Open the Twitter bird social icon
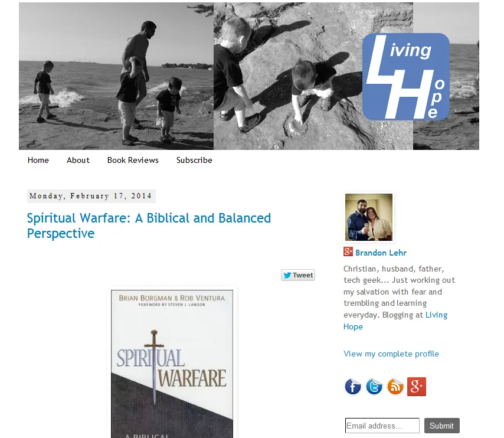Image resolution: width=504 pixels, height=438 pixels. click(x=374, y=386)
